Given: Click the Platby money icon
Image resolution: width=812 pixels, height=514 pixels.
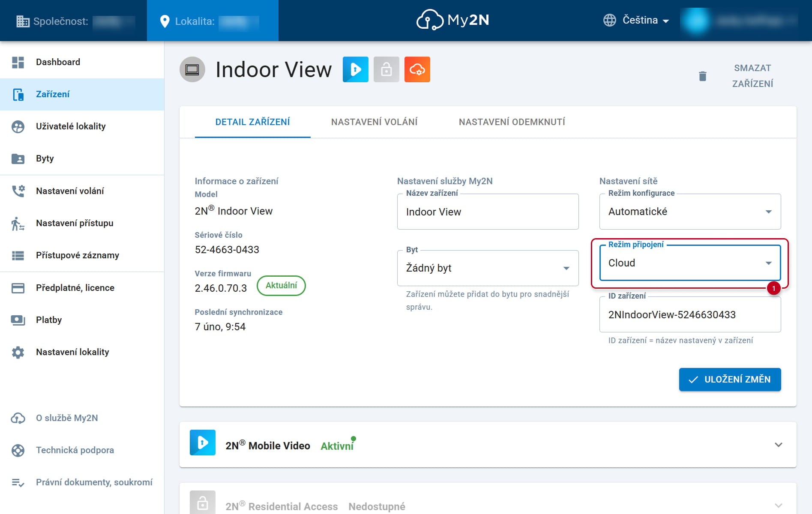Looking at the screenshot, I should click(18, 320).
